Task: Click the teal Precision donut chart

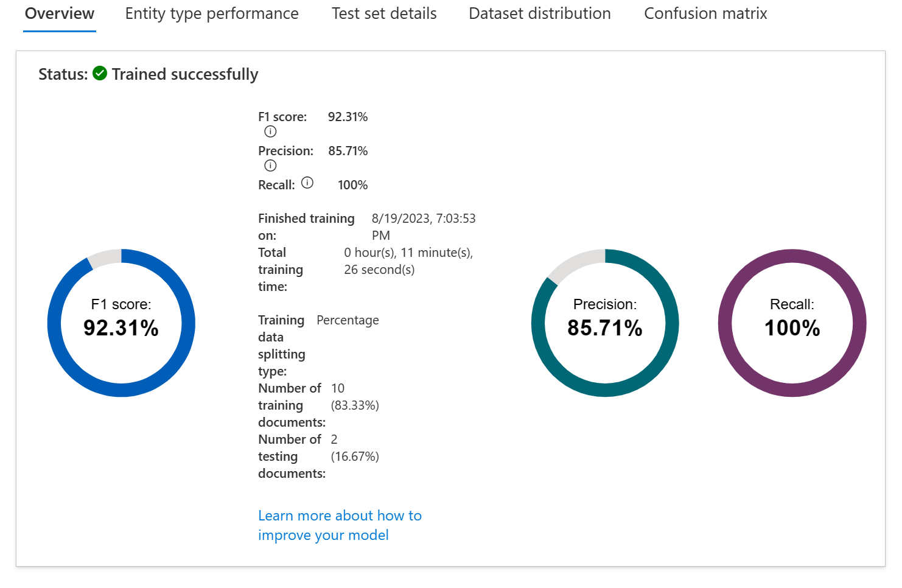Action: 605,323
